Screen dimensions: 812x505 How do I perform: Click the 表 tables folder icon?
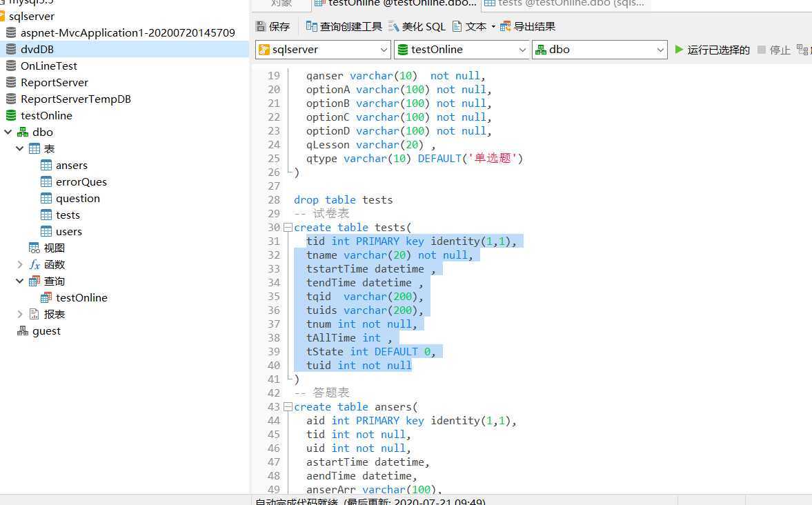pos(34,148)
